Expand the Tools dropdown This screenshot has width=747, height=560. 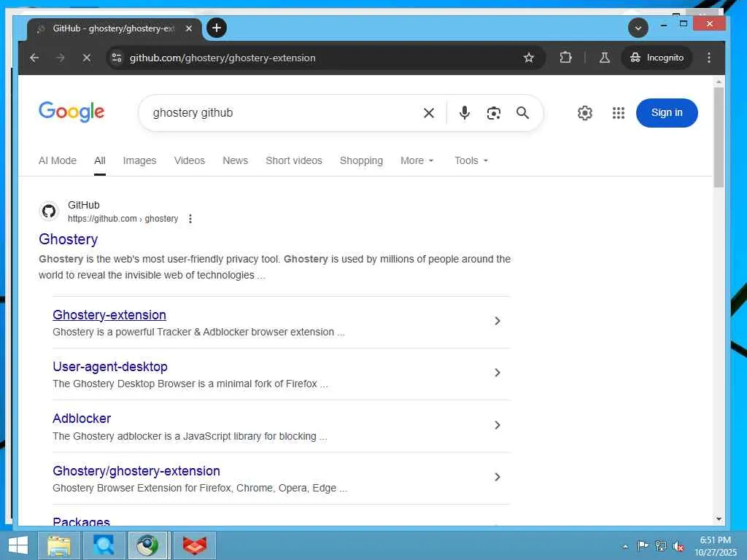(x=471, y=160)
